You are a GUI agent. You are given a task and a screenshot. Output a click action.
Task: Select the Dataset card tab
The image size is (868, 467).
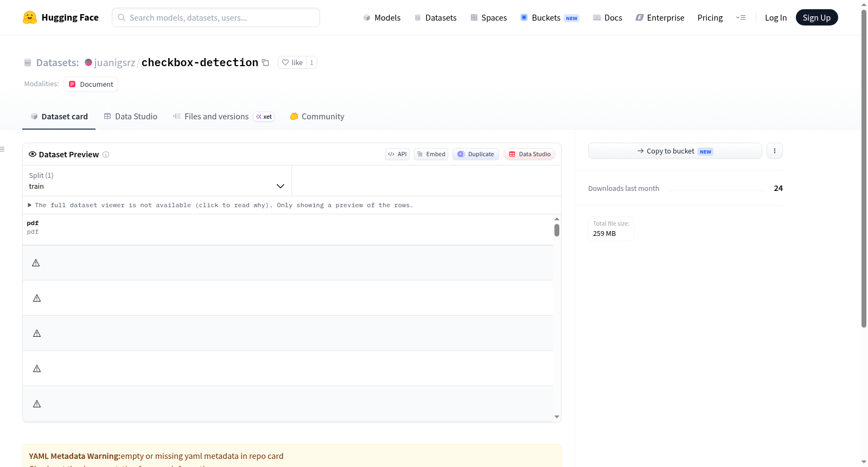click(59, 117)
